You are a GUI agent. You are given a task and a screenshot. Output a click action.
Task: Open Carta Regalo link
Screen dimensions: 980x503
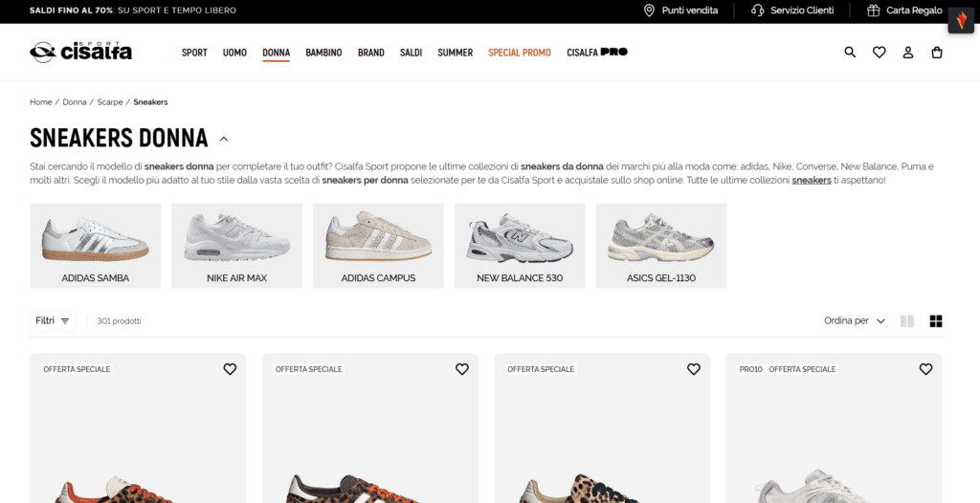click(x=904, y=11)
